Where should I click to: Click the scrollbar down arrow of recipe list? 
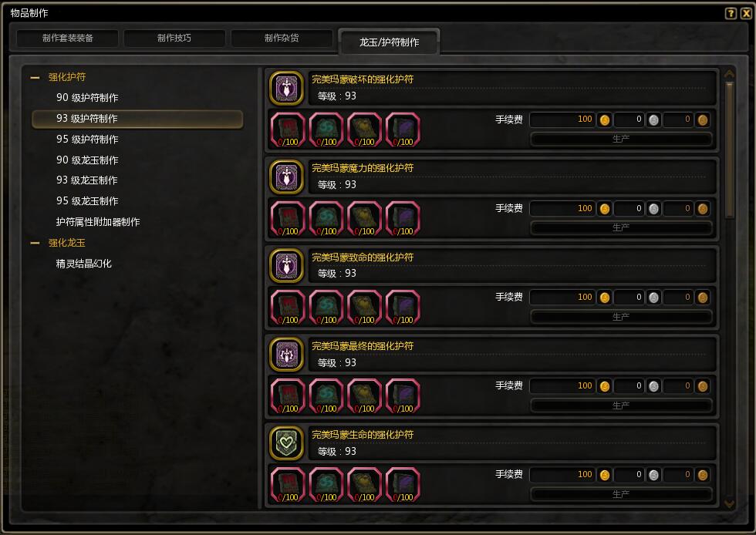pyautogui.click(x=730, y=504)
